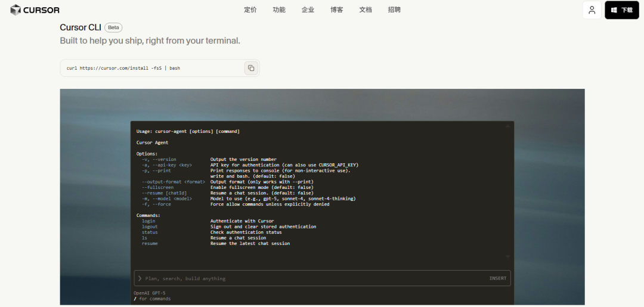The width and height of the screenshot is (644, 307).
Task: Click the Windows icon on download button
Action: 614,10
